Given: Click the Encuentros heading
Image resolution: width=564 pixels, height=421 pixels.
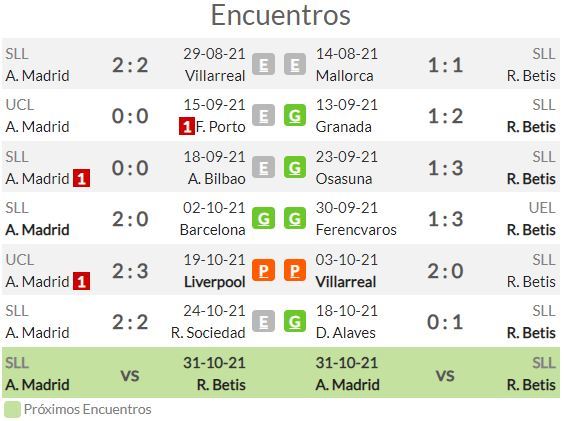Looking at the screenshot, I should (281, 15).
